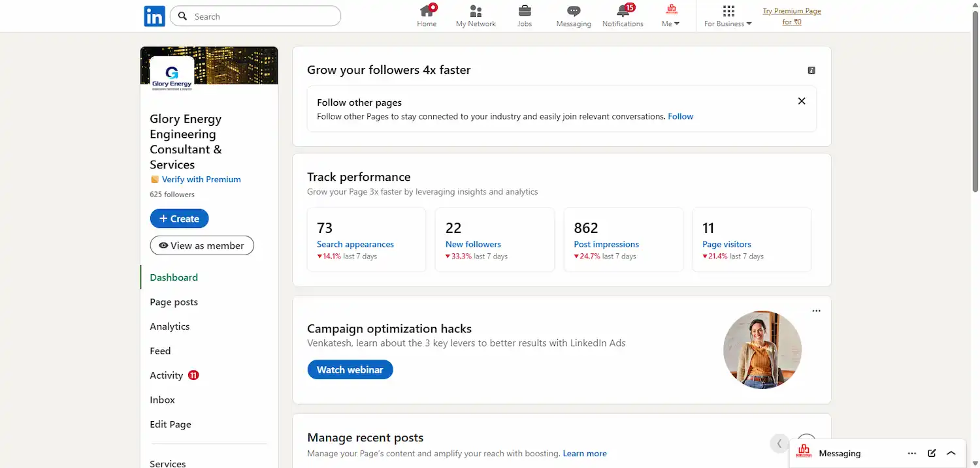Open the Jobs briefcase icon
Image resolution: width=980 pixels, height=468 pixels.
tap(525, 16)
